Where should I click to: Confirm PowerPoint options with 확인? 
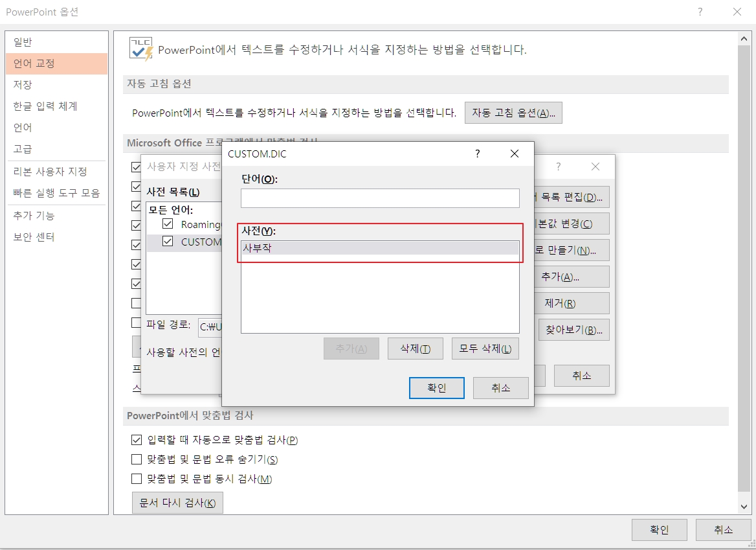click(x=659, y=530)
